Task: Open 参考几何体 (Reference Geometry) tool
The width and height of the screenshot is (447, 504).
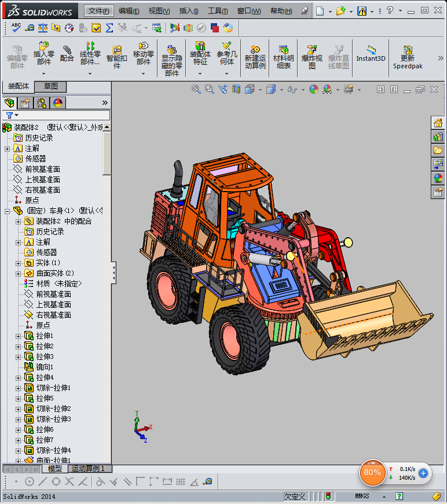Action: [227, 53]
